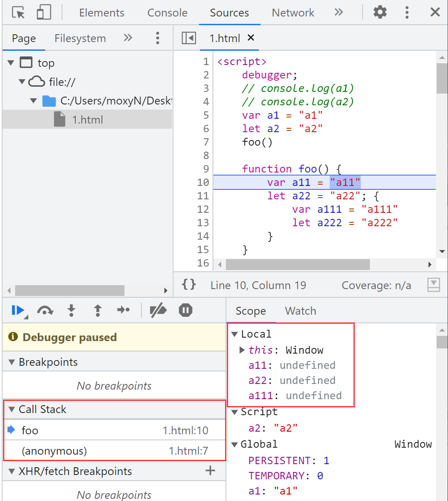Collapse the Local scope section
This screenshot has width=448, height=501.
[x=235, y=334]
